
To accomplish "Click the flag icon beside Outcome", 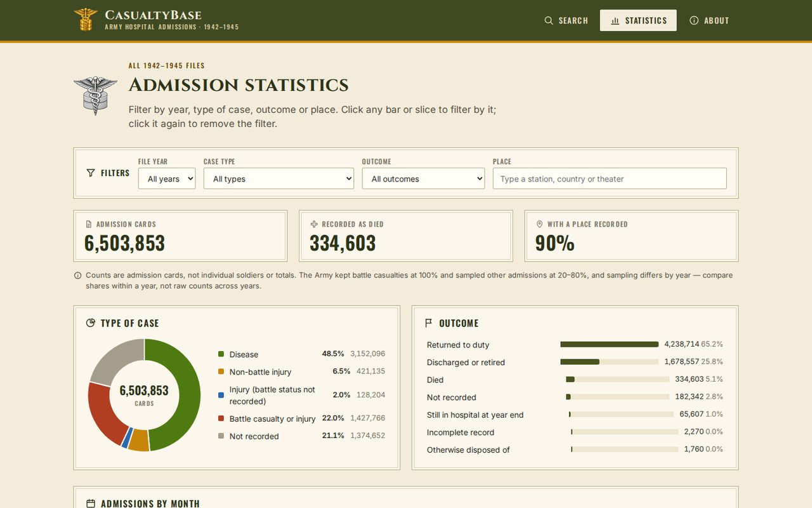I will (429, 323).
